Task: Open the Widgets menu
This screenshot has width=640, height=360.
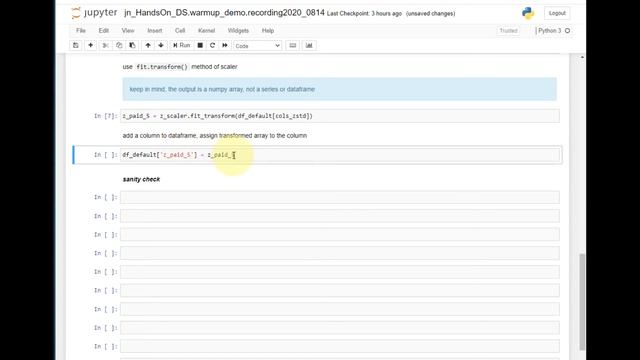Action: pos(238,31)
